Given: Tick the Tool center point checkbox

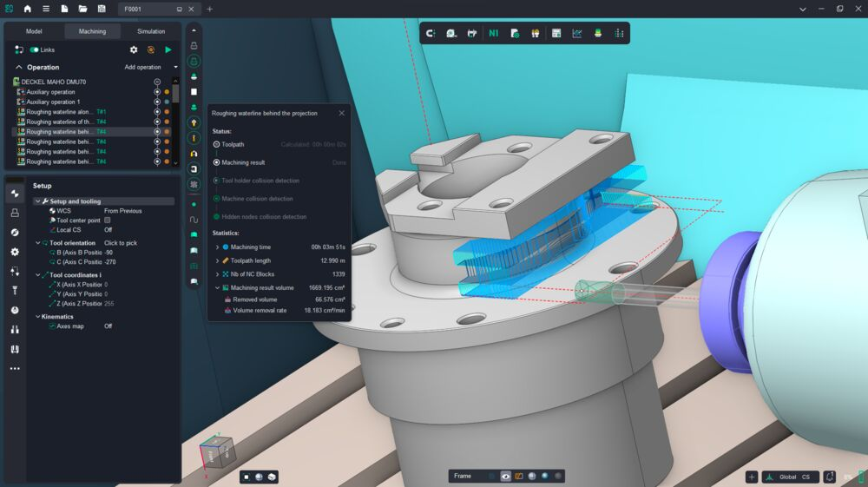Looking at the screenshot, I should pos(108,220).
